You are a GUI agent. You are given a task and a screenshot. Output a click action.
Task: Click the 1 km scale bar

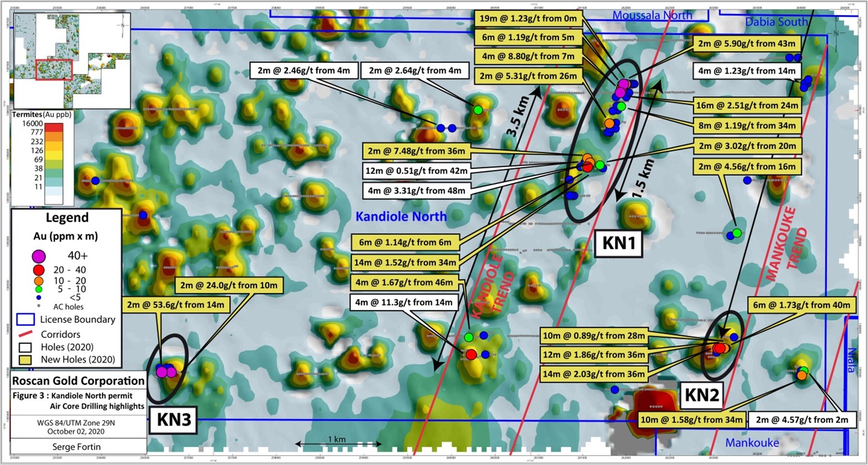click(x=337, y=444)
